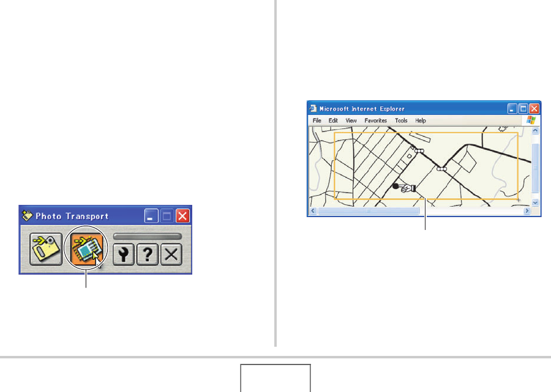Open the Favorites menu in Internet Explorer
Screen dimensions: 551x392
tap(376, 120)
